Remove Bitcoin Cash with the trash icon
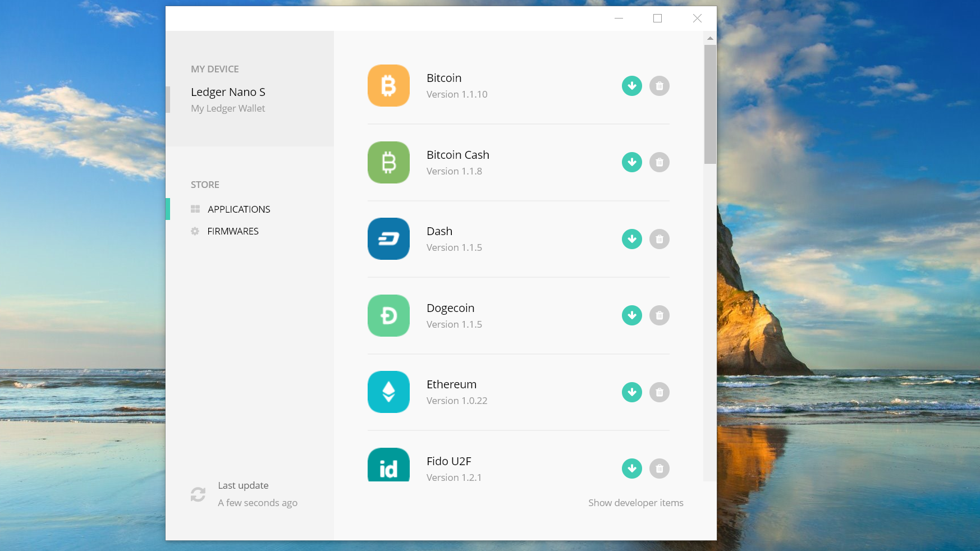 point(660,162)
